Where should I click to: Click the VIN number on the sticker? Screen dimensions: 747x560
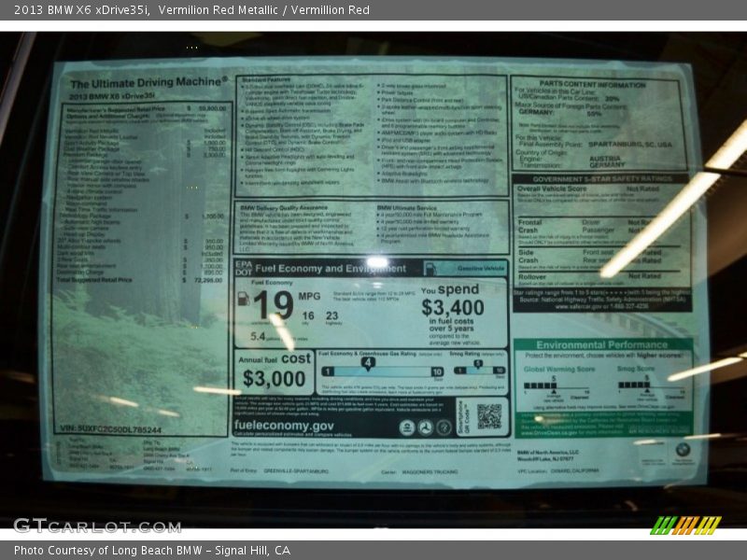[x=111, y=429]
